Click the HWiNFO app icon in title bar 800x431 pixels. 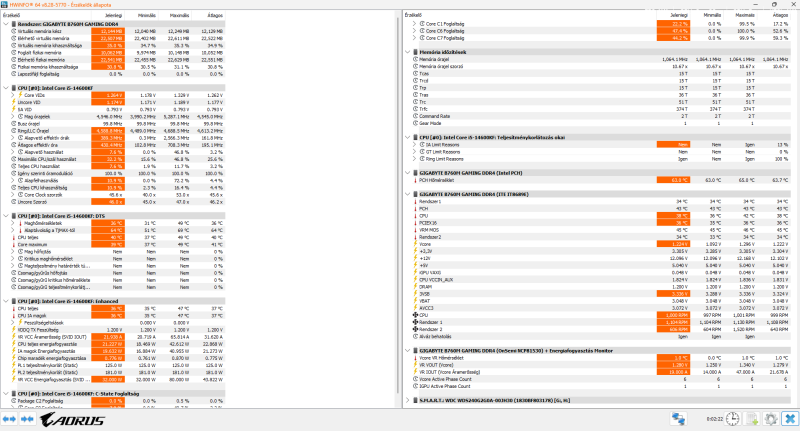coord(5,5)
